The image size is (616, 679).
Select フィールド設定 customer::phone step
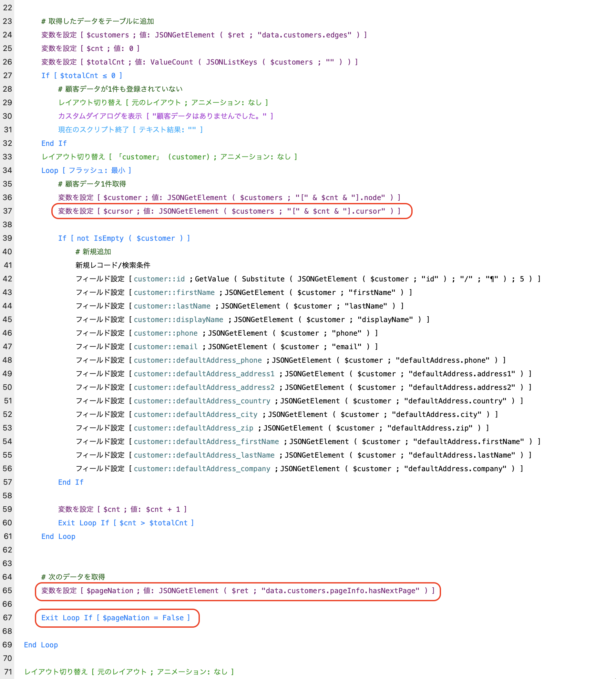click(x=227, y=333)
